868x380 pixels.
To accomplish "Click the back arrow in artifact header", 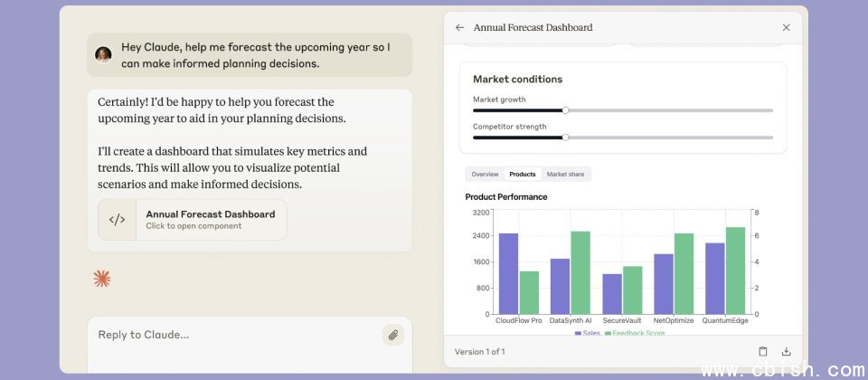I will click(x=460, y=28).
